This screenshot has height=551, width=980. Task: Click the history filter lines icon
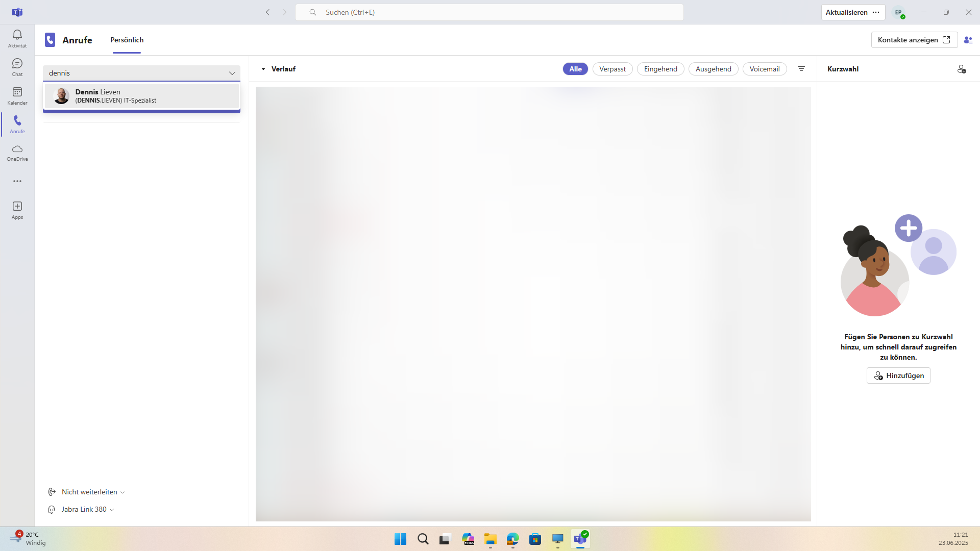[801, 69]
